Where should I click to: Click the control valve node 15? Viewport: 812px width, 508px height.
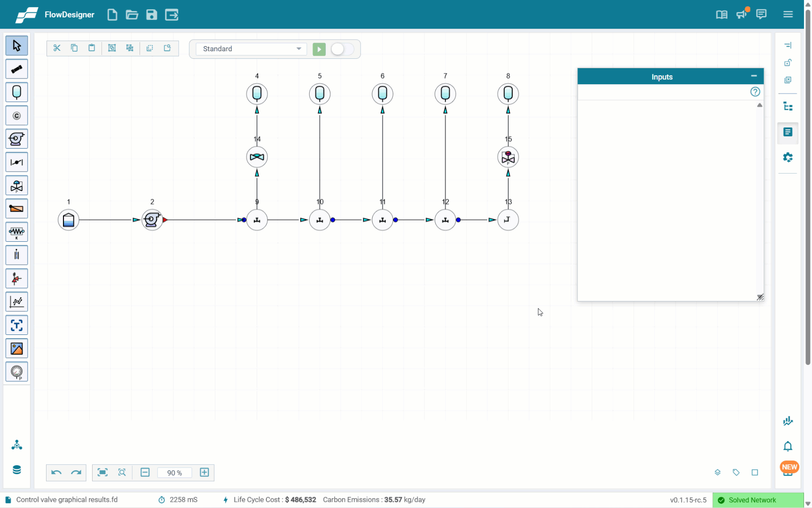pyautogui.click(x=508, y=157)
